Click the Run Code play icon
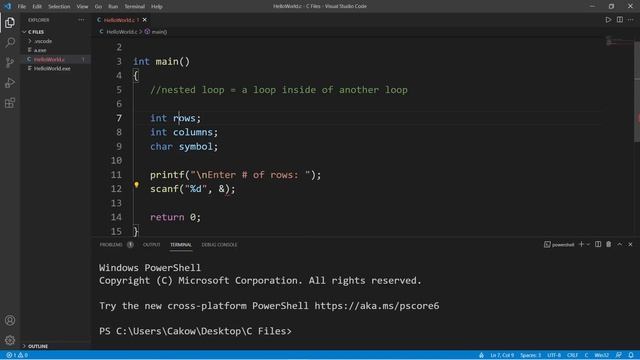The height and width of the screenshot is (360, 640). coord(608,20)
